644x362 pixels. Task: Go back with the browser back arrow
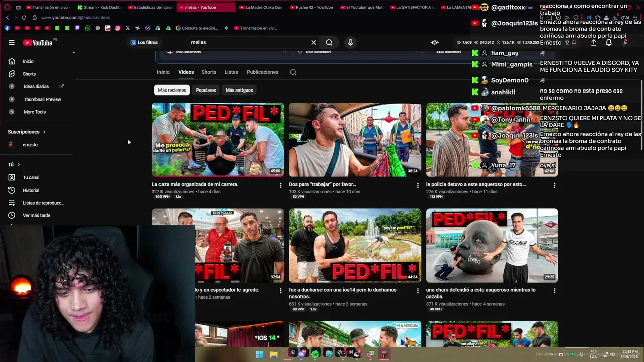point(7,18)
